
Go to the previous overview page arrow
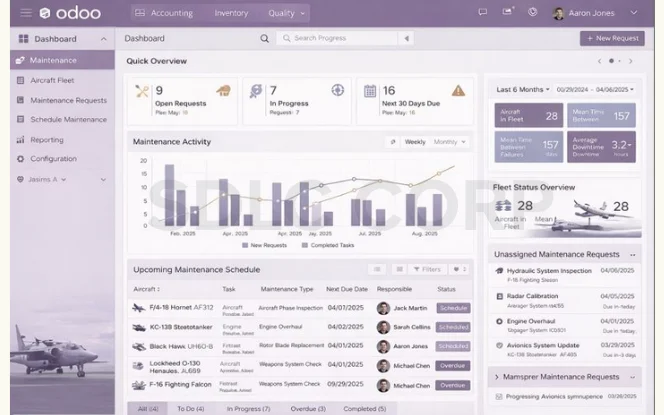click(x=599, y=61)
